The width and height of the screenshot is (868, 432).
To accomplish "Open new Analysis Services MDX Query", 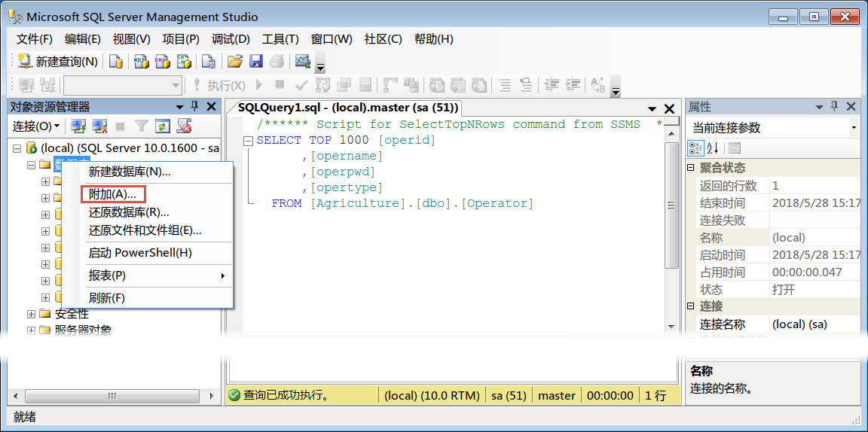I will (142, 62).
